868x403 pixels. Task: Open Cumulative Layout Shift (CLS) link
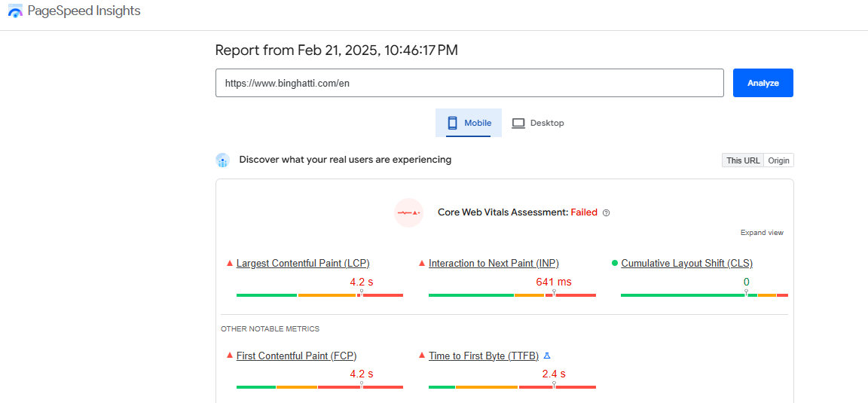[x=686, y=264]
